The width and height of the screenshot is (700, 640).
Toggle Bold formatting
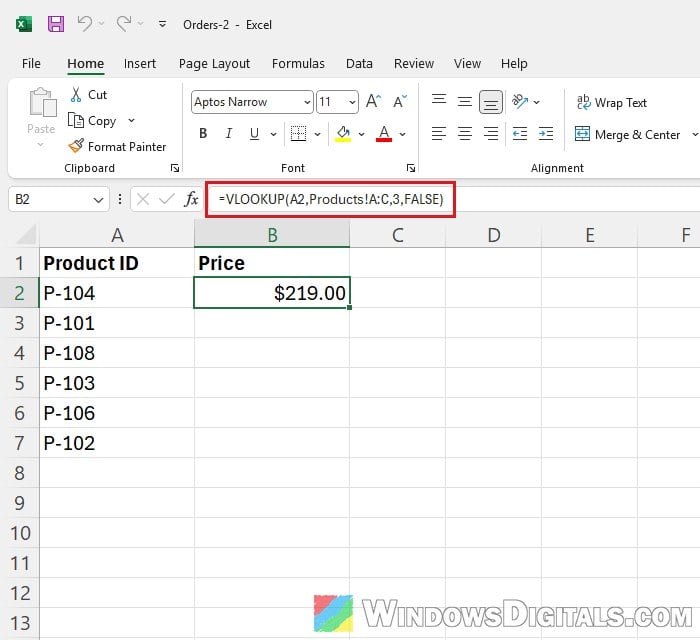[203, 133]
